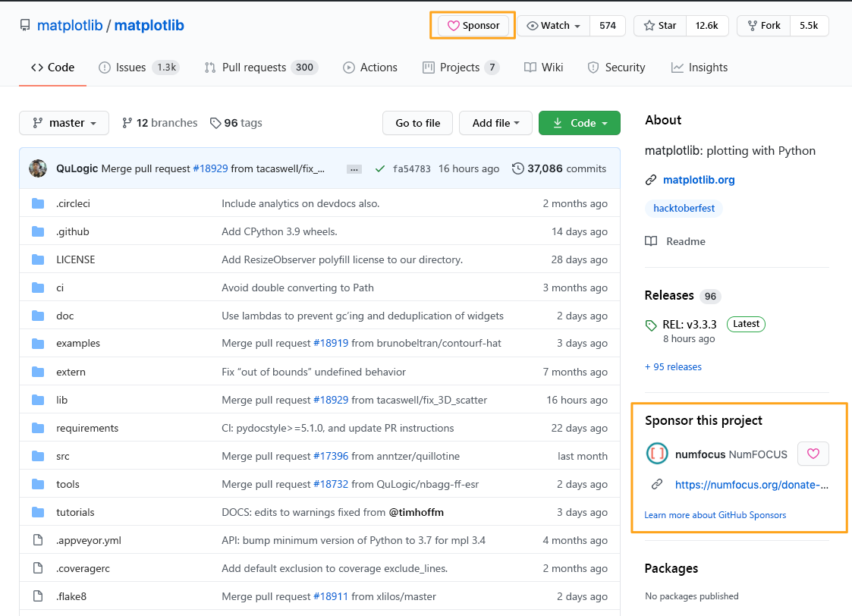
Task: Open the + 95 releases link
Action: 673,366
